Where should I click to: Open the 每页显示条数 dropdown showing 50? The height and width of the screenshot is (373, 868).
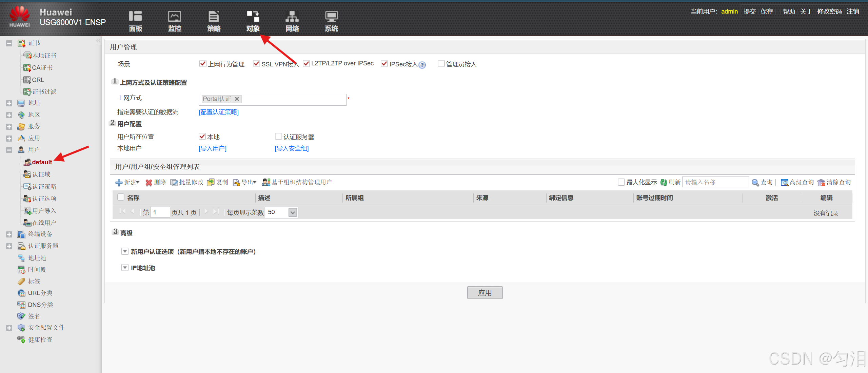point(293,212)
